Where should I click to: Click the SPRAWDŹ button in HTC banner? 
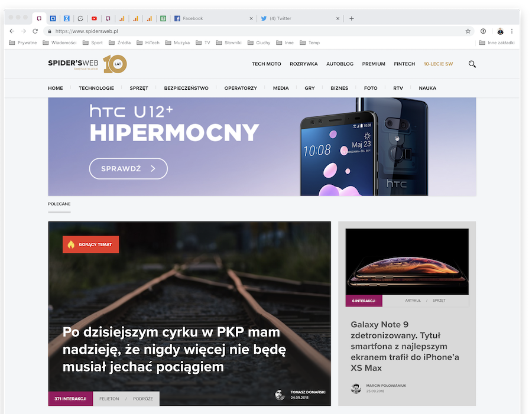point(128,168)
